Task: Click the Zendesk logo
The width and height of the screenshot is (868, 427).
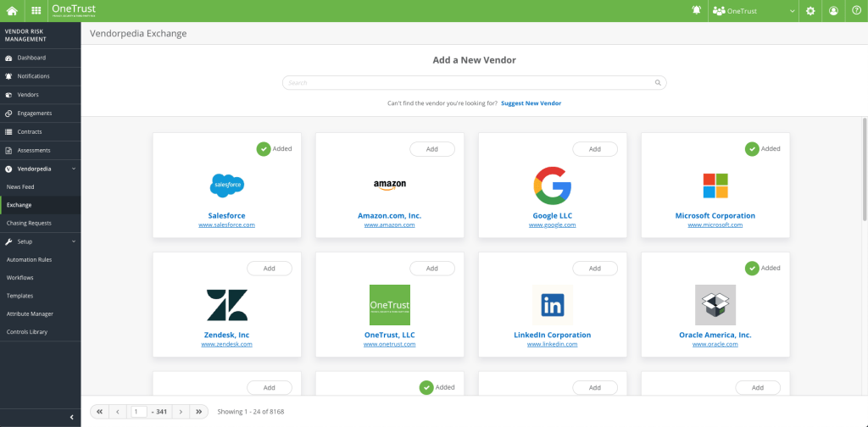Action: [227, 305]
